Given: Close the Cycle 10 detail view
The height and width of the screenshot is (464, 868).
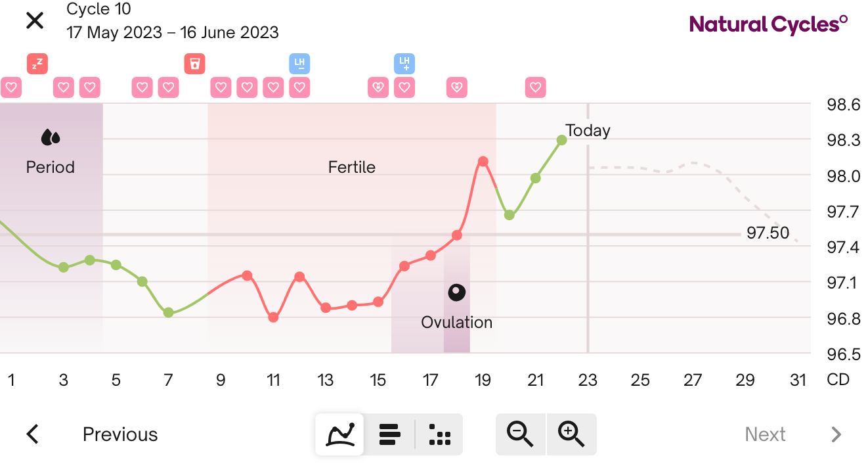Looking at the screenshot, I should (34, 20).
